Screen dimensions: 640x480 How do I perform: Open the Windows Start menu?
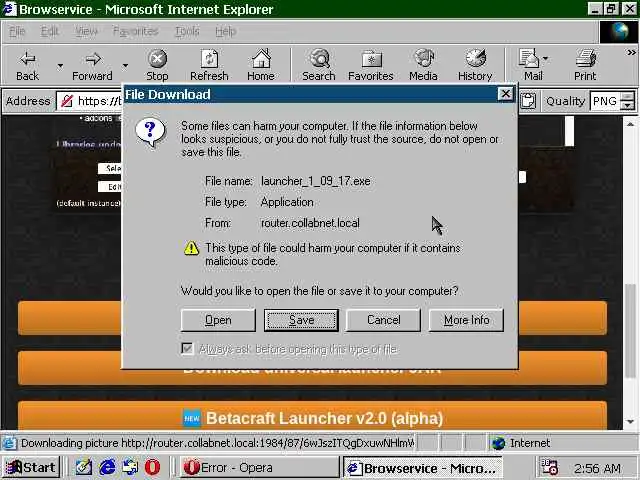coord(31,467)
